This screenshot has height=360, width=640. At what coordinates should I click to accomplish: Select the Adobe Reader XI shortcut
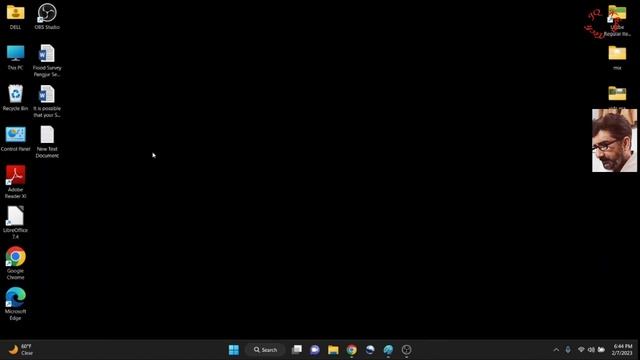[16, 182]
